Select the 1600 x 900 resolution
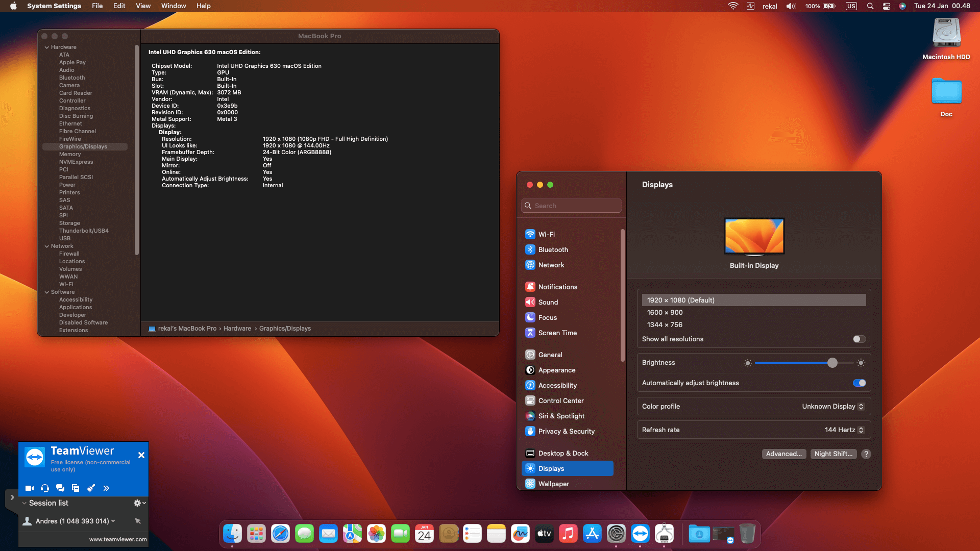 (665, 312)
